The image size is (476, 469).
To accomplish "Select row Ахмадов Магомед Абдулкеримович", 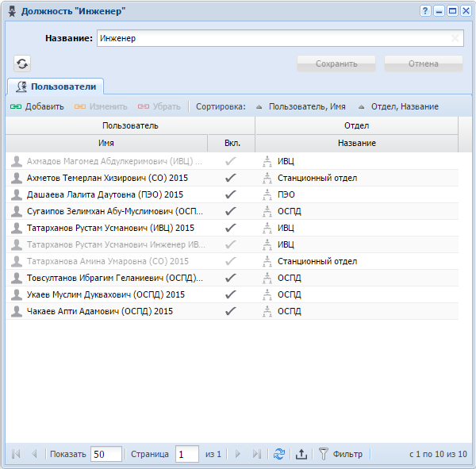I will tap(232, 161).
